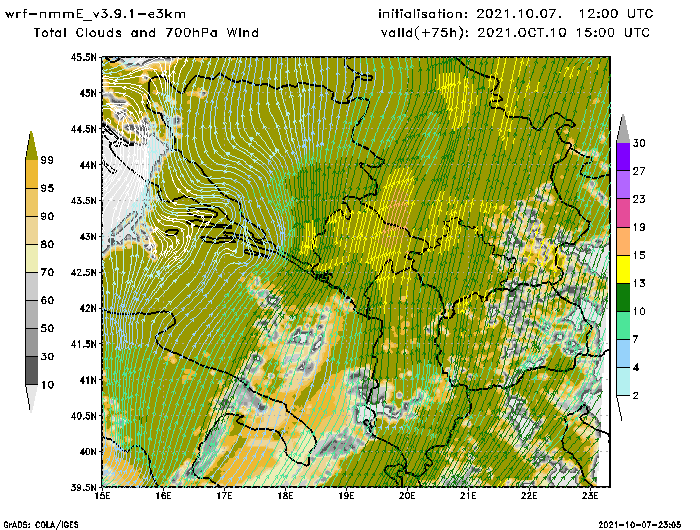Click the 45.5N latitude label
Image resolution: width=700 pixels, height=530 pixels.
click(x=83, y=58)
